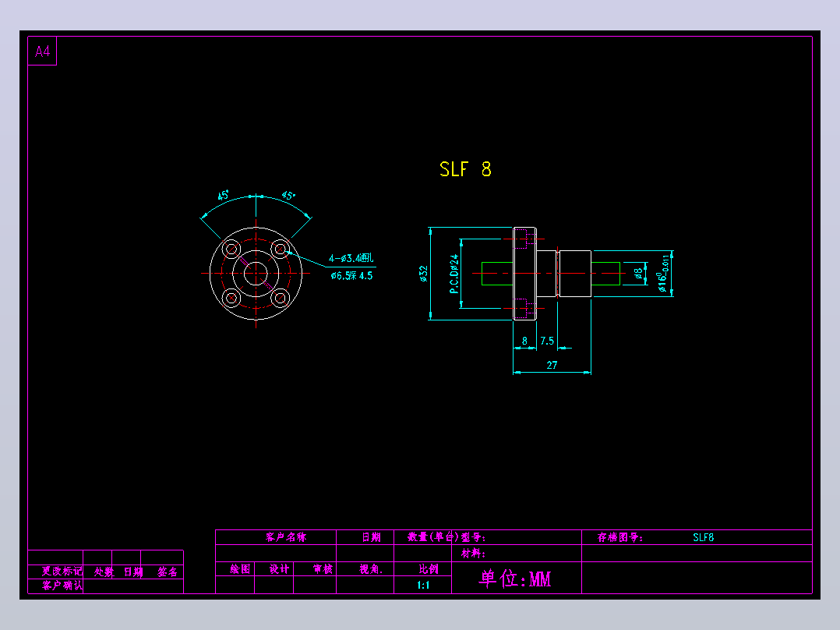Click the 客户确认 customer confirmation label
840x630 pixels.
point(62,586)
